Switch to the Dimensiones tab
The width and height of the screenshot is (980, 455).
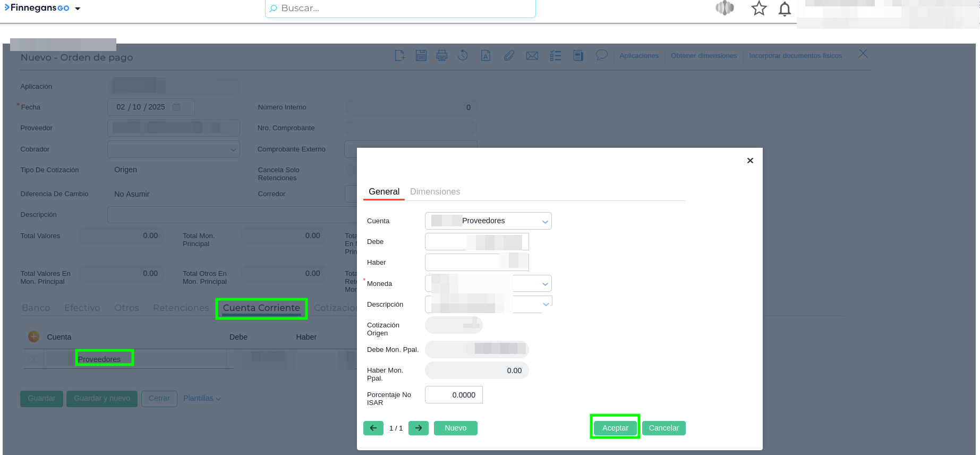(434, 191)
